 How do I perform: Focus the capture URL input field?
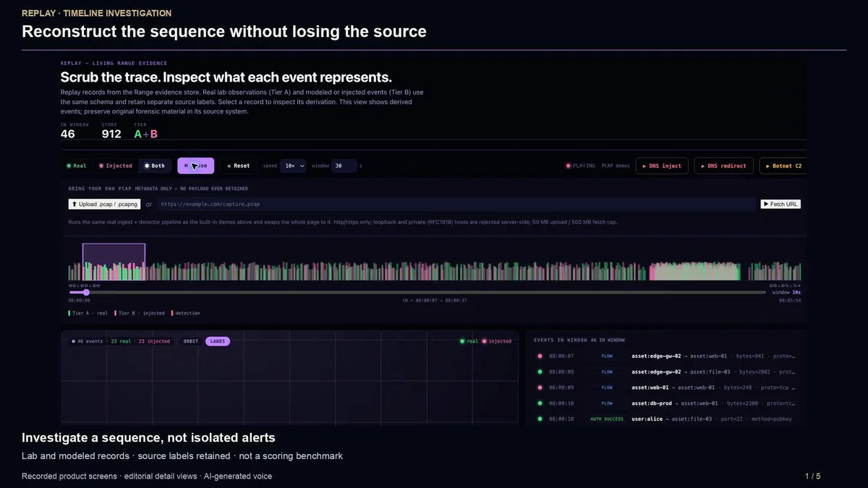coord(456,204)
